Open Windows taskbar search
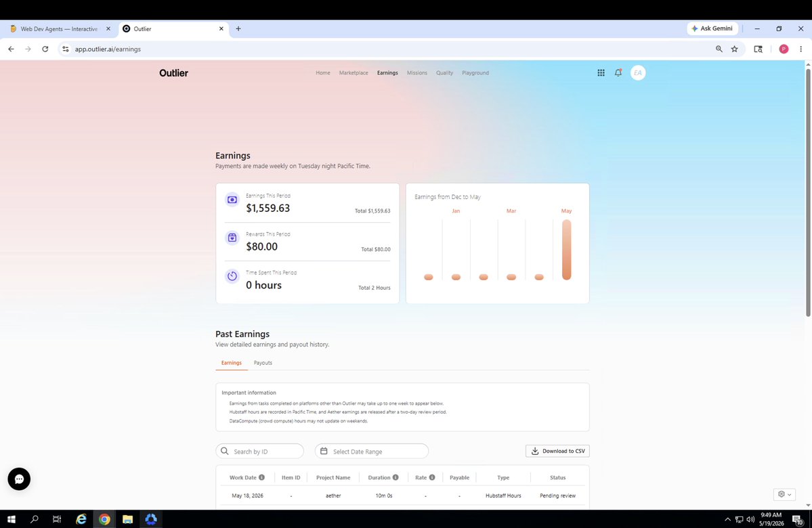Screen dimensions: 812x528 tap(34, 519)
